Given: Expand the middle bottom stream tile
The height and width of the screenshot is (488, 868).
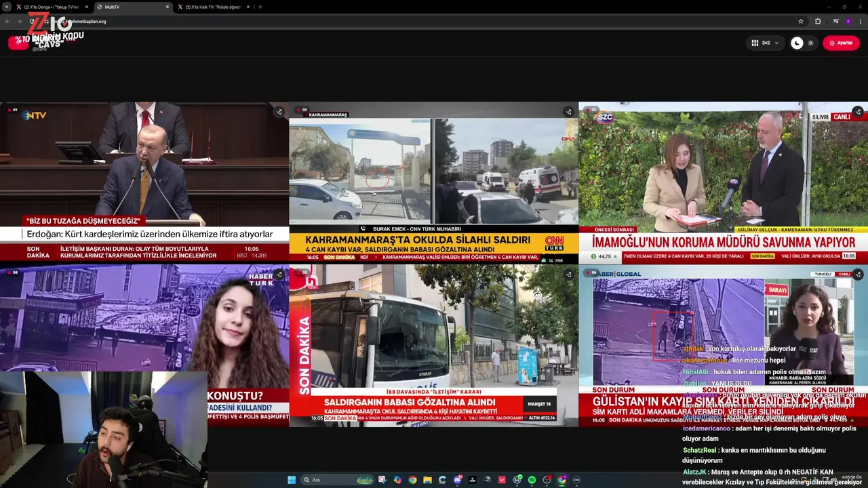Looking at the screenshot, I should 568,274.
